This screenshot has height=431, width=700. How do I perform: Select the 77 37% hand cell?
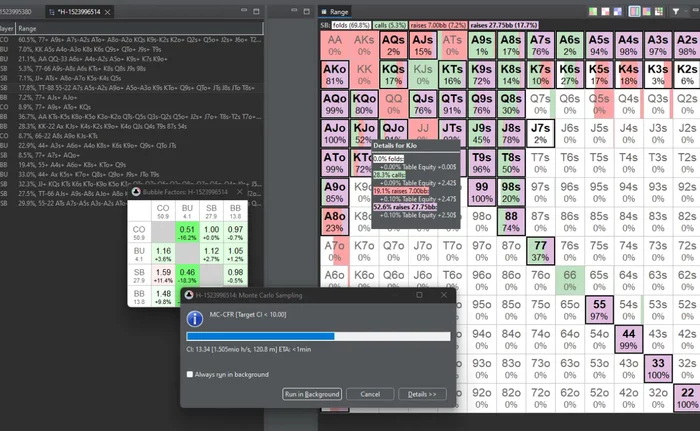pyautogui.click(x=541, y=251)
